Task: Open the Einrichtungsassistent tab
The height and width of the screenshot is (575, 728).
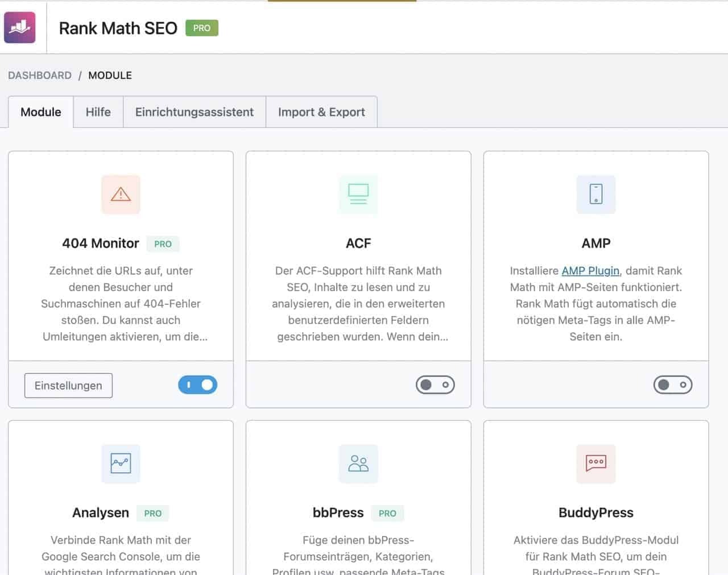Action: pos(195,112)
